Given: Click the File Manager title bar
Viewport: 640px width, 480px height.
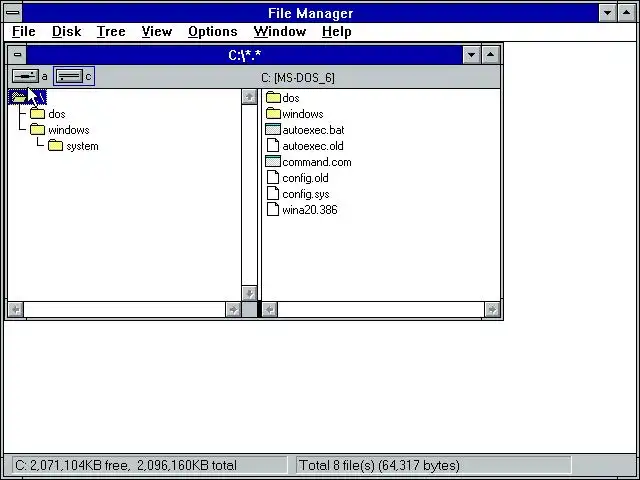Looking at the screenshot, I should tap(310, 13).
